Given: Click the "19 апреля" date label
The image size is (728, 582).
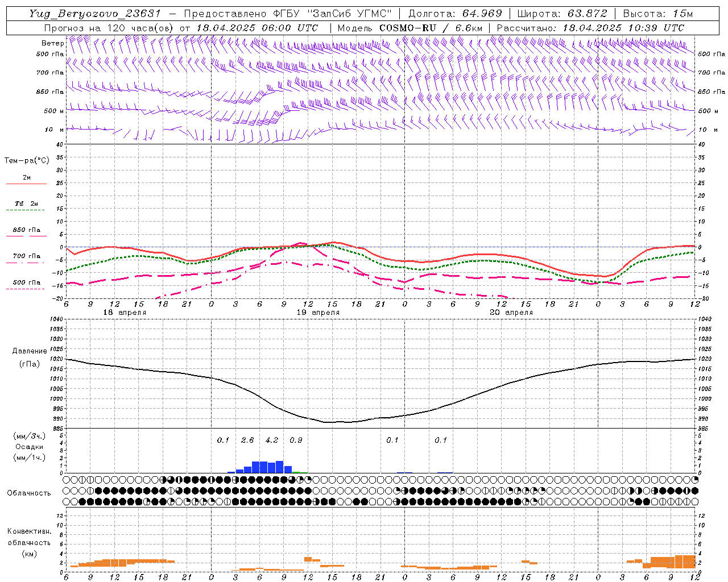Looking at the screenshot, I should 318,313.
